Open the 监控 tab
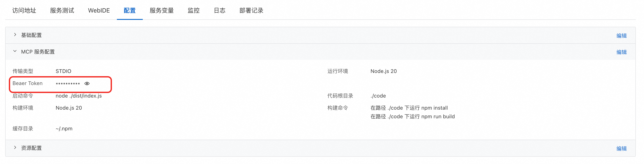This screenshot has width=644, height=164. (193, 11)
